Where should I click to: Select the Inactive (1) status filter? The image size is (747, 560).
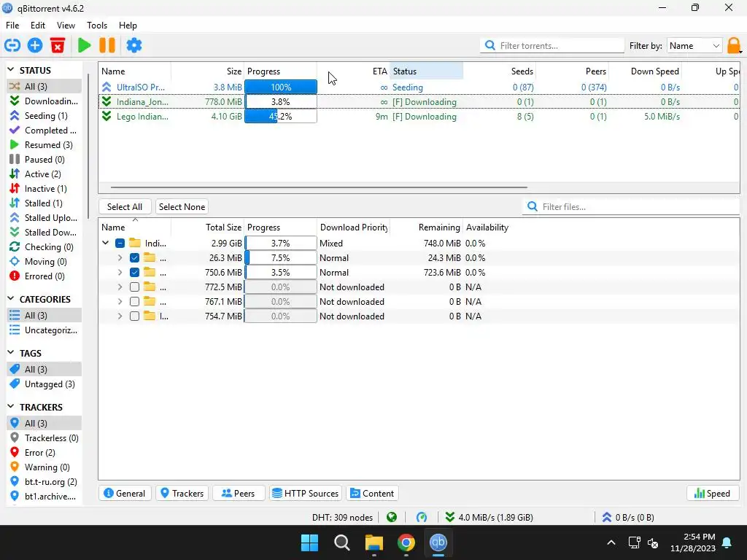pos(44,189)
